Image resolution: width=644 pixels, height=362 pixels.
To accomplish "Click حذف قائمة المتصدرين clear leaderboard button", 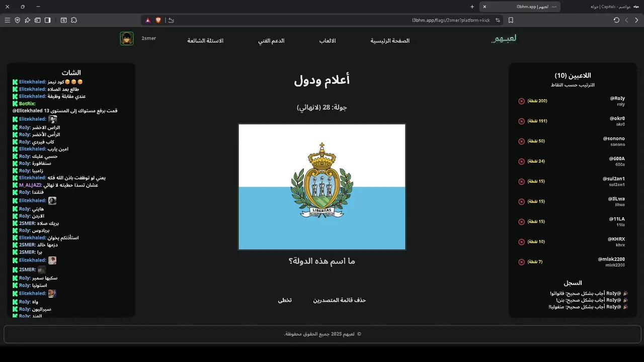I will (x=340, y=300).
